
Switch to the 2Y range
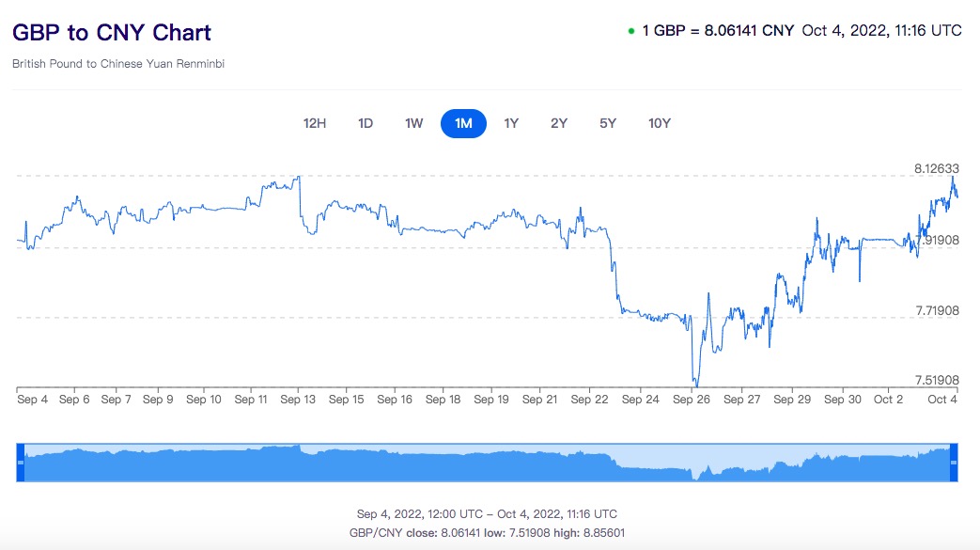tap(559, 123)
